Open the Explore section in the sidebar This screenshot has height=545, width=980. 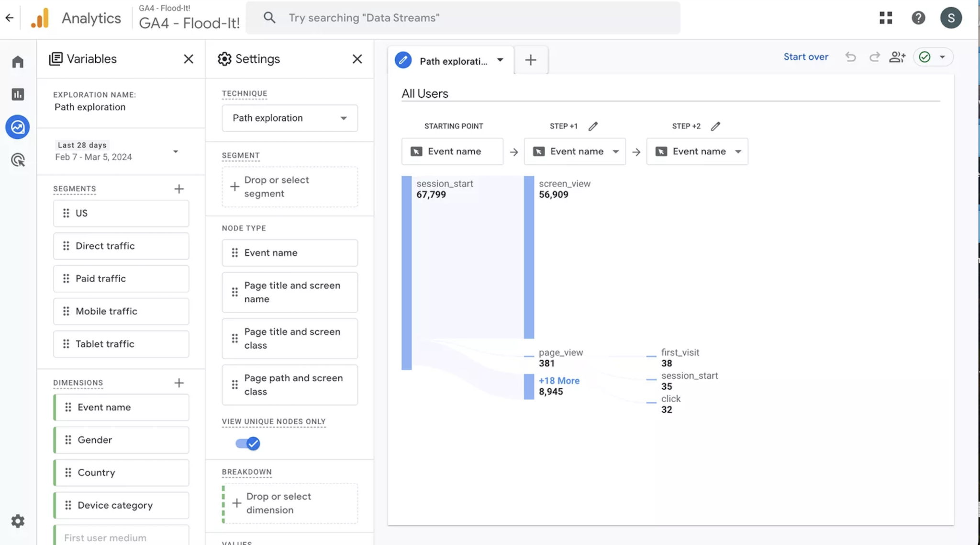tap(17, 127)
